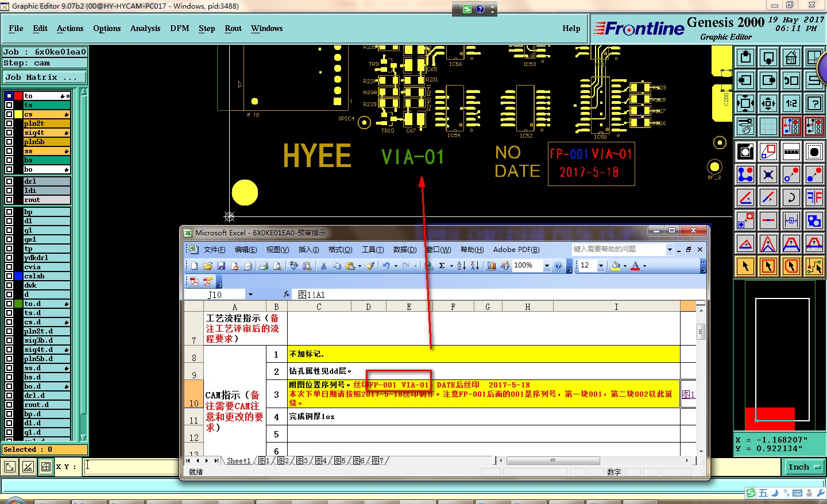Click the pan right view icon

point(768,80)
